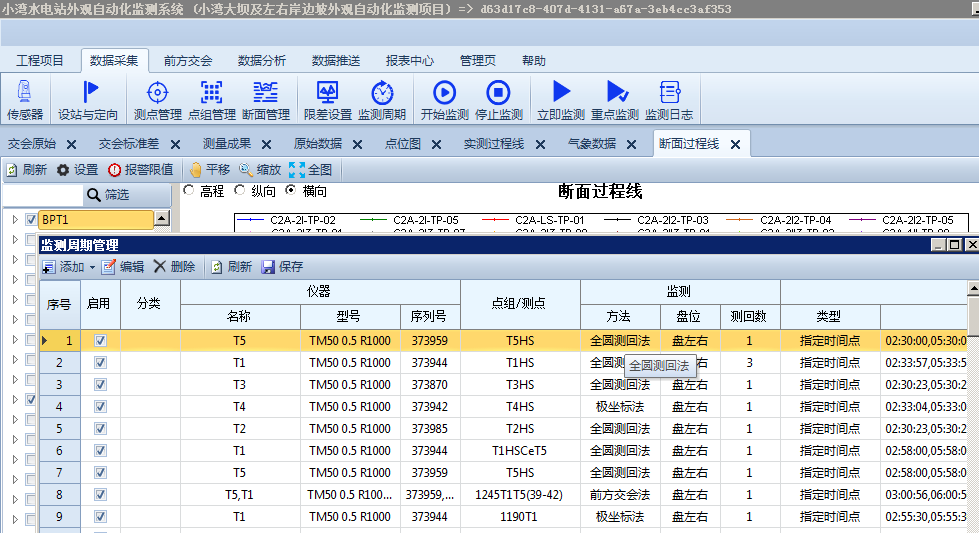Click the 点组/测点 column header
979x533 pixels.
click(520, 305)
